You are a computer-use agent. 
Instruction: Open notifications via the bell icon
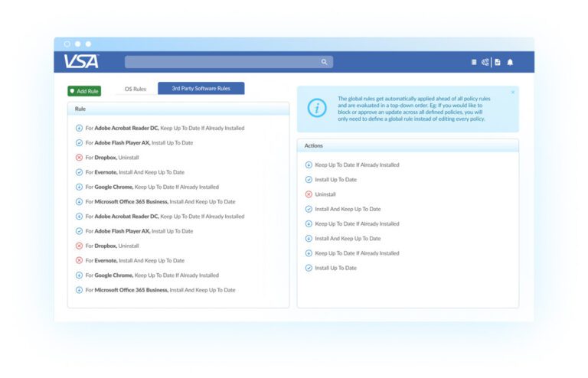(x=510, y=62)
